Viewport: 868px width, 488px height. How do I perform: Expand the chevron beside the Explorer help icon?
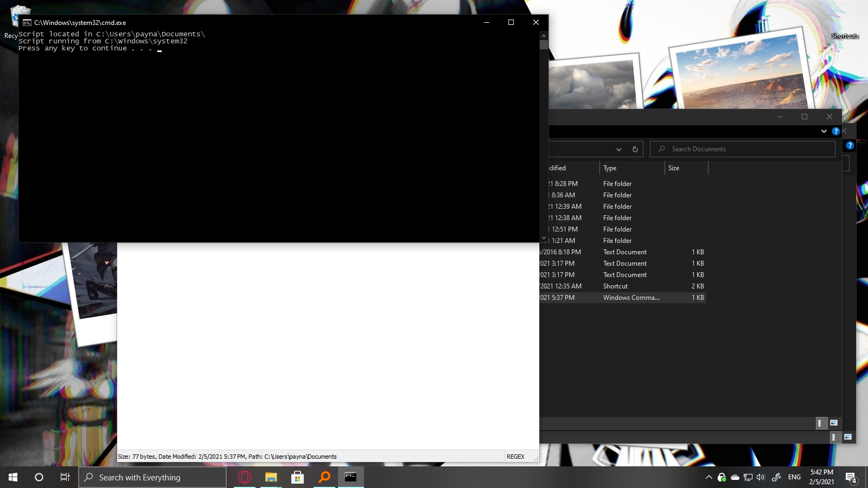[x=824, y=131]
